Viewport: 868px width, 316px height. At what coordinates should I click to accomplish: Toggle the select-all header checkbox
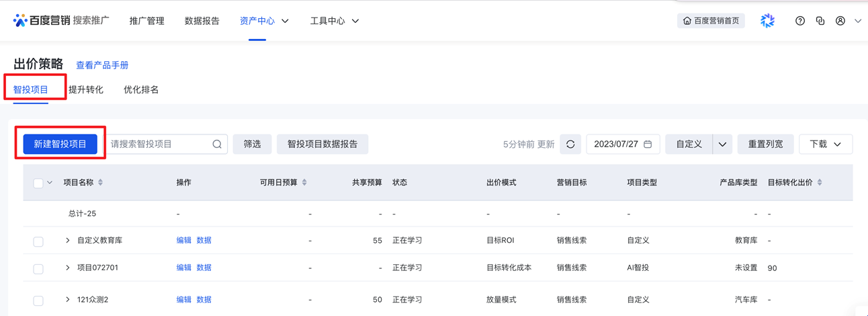point(38,183)
